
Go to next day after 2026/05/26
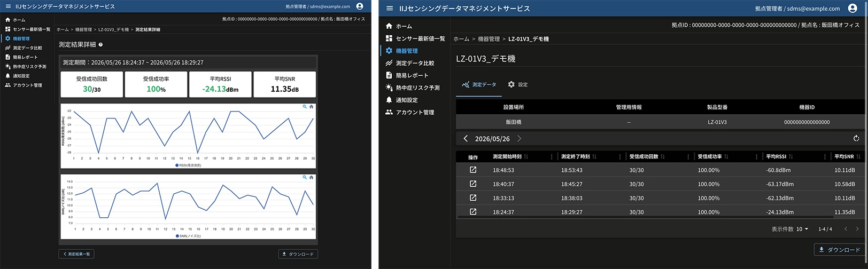(x=519, y=138)
